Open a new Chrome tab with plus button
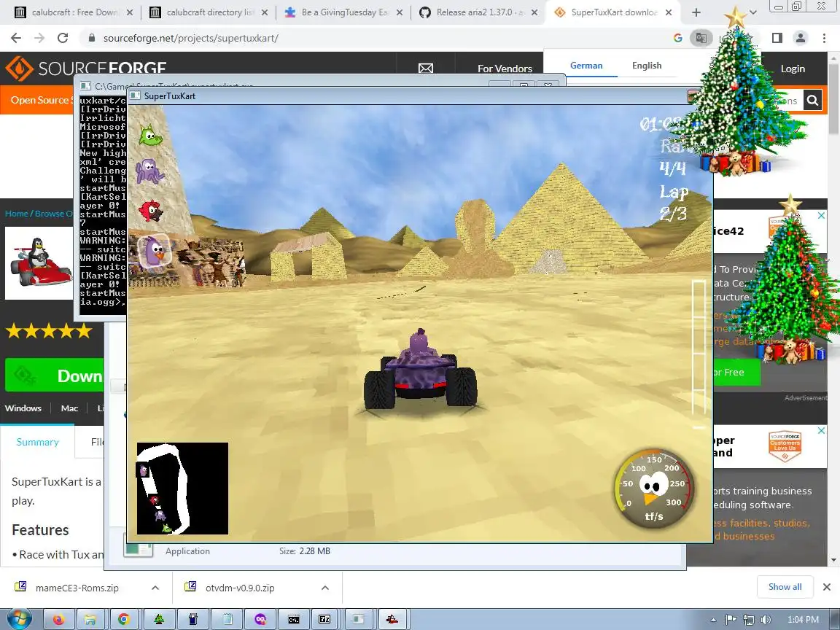The width and height of the screenshot is (840, 630). click(x=696, y=12)
